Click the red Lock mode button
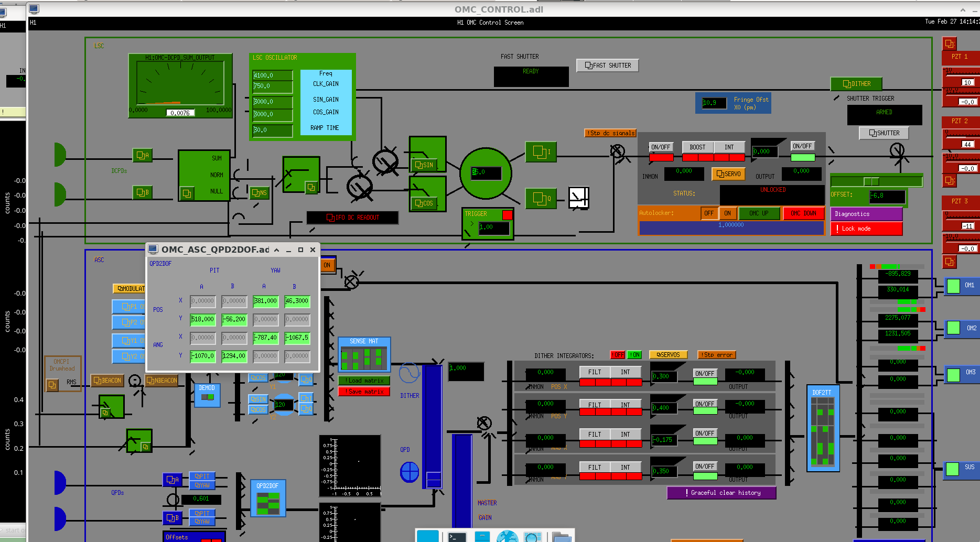The width and height of the screenshot is (980, 542). [x=866, y=229]
